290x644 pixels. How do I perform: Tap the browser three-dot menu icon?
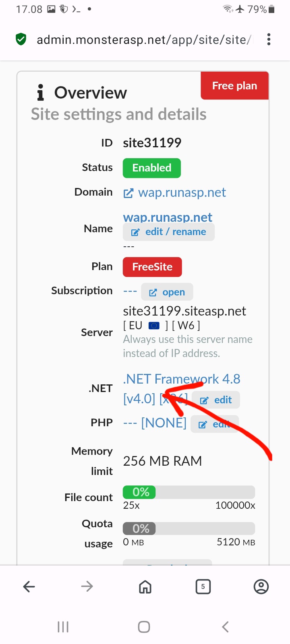(x=269, y=39)
